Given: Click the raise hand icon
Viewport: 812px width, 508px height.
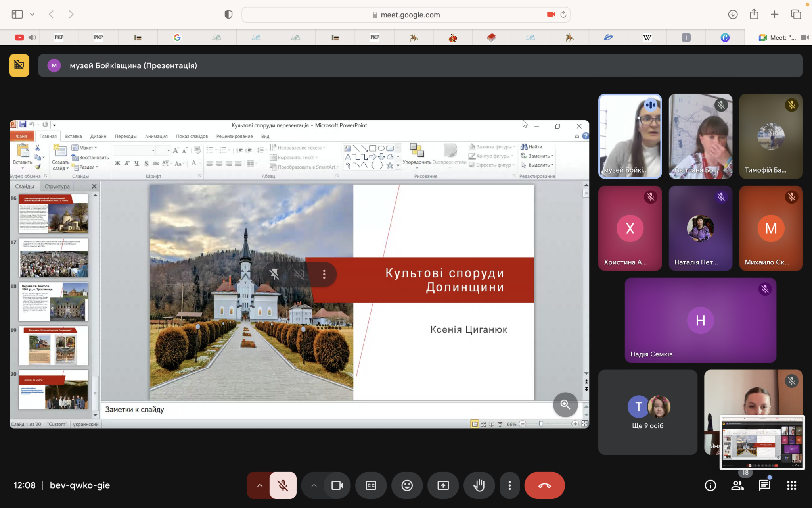Looking at the screenshot, I should tap(479, 485).
